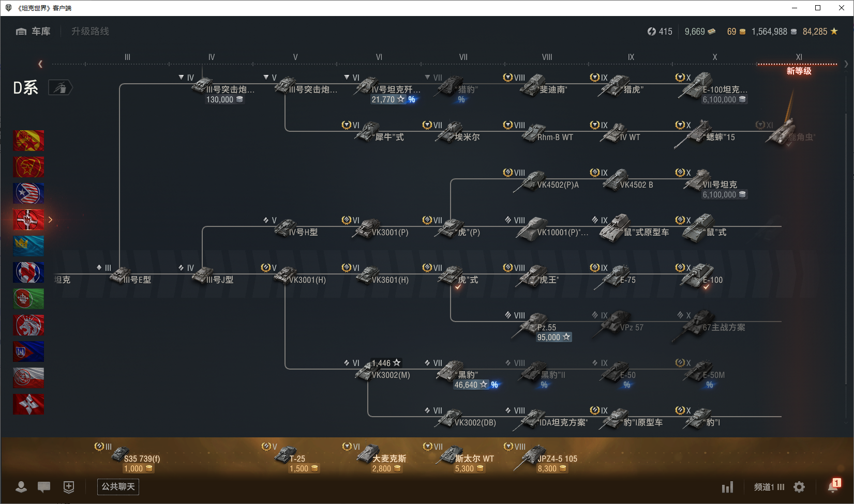Click the 415 energy counter icon
Screen dimensions: 854x504
[x=652, y=32]
